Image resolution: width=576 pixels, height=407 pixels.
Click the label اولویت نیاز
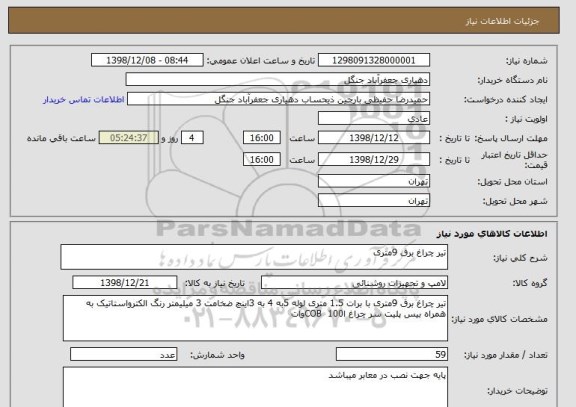pos(526,119)
